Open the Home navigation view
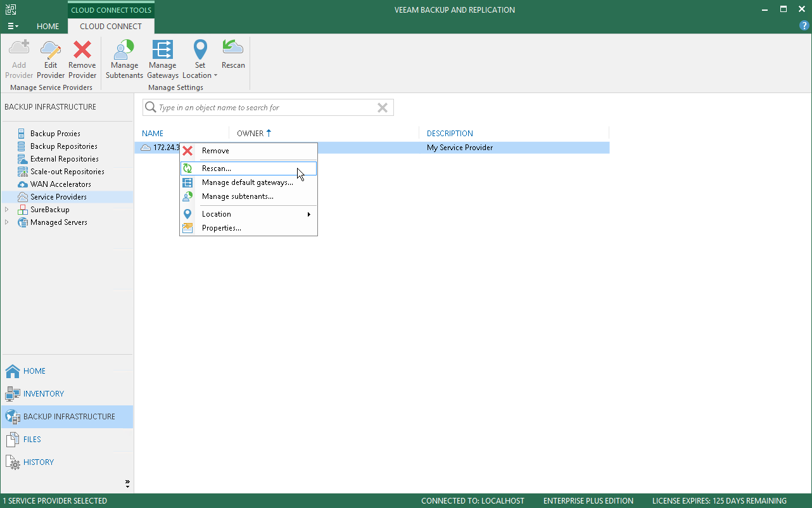The width and height of the screenshot is (812, 508). point(67,371)
